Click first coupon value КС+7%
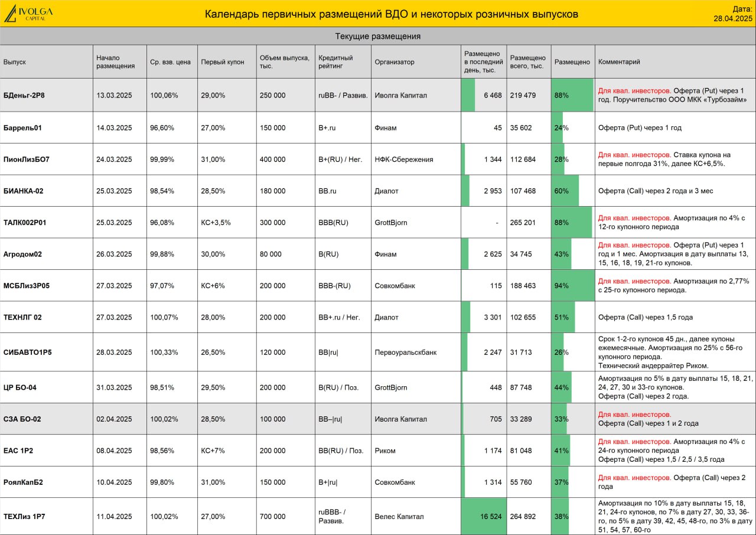This screenshot has height=535, width=756. pos(213,451)
